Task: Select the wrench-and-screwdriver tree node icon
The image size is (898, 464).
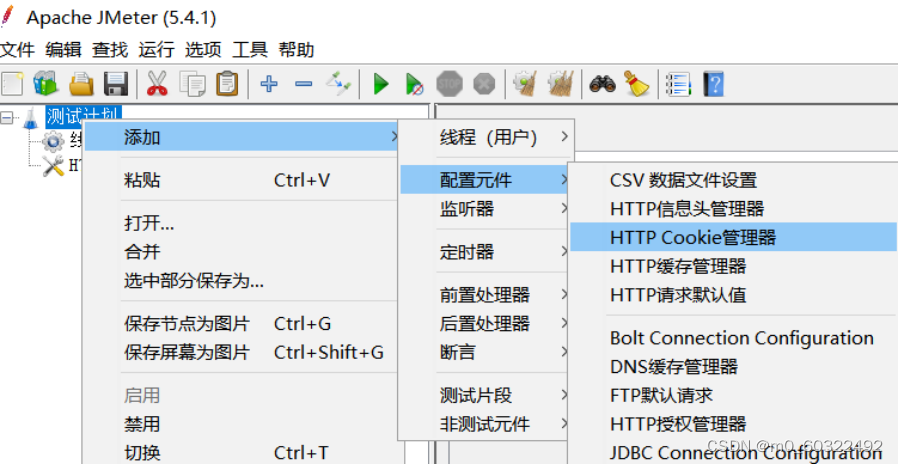Action: point(53,166)
